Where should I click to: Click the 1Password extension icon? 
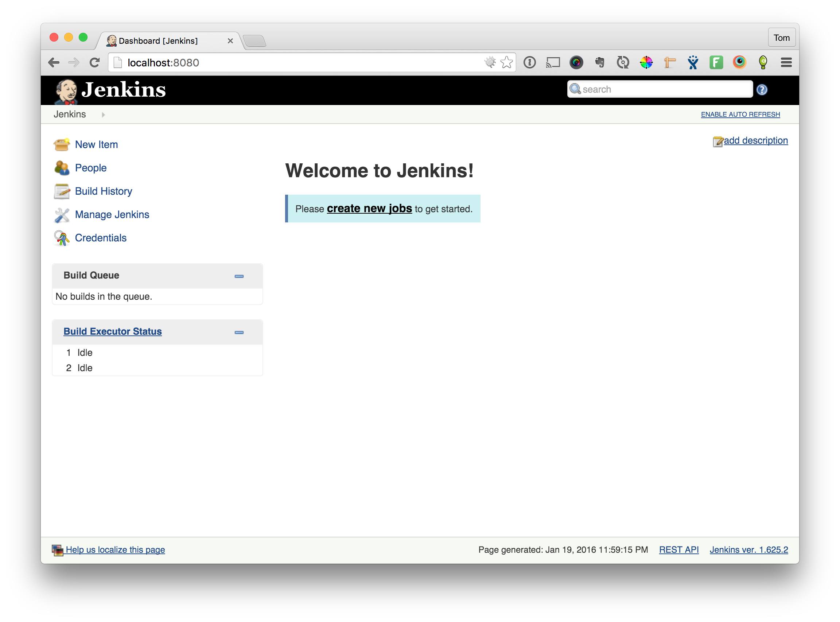tap(530, 62)
